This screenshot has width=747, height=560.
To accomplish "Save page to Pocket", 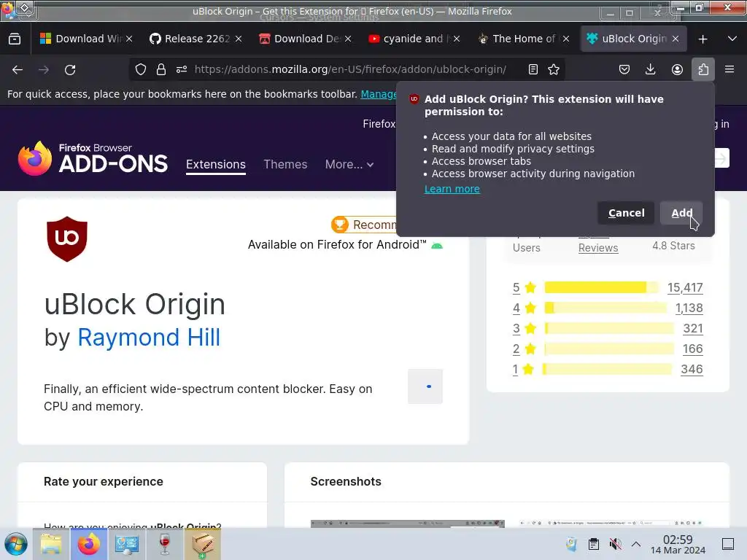I will (x=624, y=69).
